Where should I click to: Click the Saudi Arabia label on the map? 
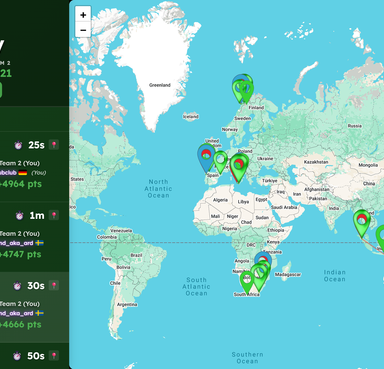(x=284, y=207)
